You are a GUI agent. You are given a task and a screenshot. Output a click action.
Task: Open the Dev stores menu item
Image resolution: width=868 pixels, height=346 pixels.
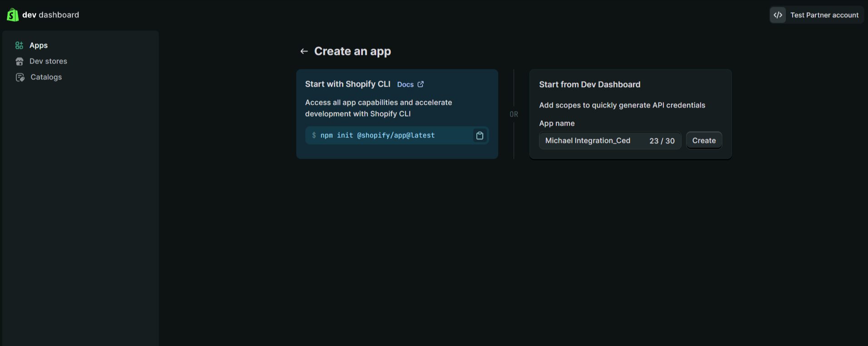48,61
